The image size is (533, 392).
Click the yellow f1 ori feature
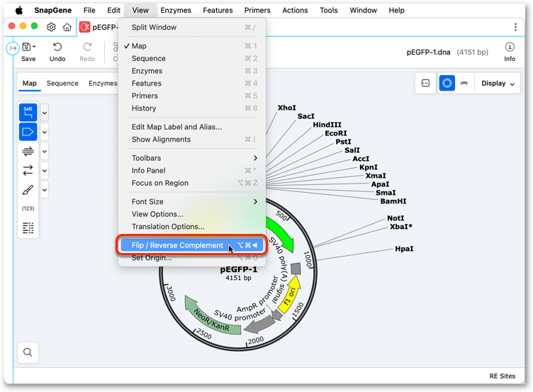point(291,293)
